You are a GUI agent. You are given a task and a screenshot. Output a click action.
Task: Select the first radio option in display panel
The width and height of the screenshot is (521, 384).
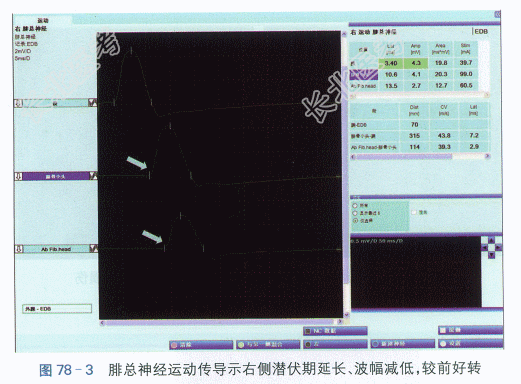click(x=355, y=206)
